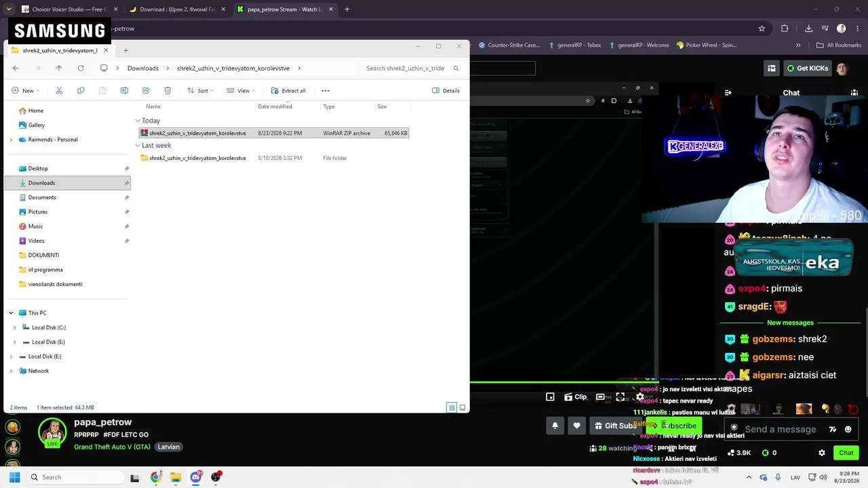Go up one folder level in Explorer
The image size is (868, 488).
point(59,68)
